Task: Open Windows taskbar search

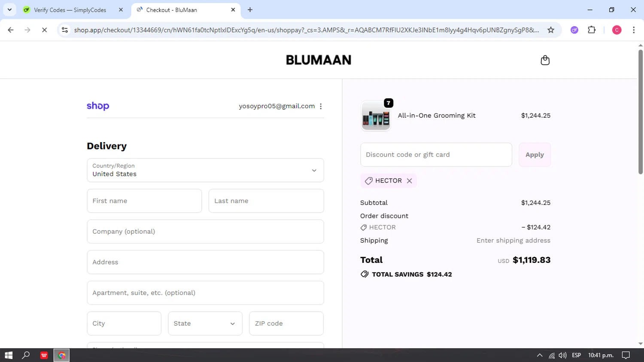Action: click(26, 355)
